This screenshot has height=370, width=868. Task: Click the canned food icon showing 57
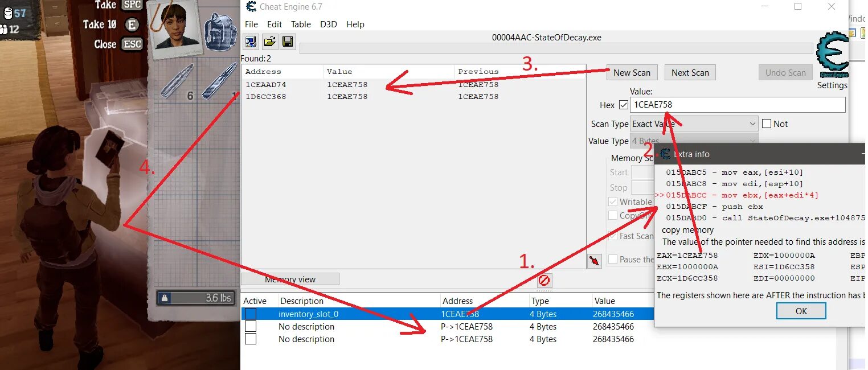coord(7,13)
